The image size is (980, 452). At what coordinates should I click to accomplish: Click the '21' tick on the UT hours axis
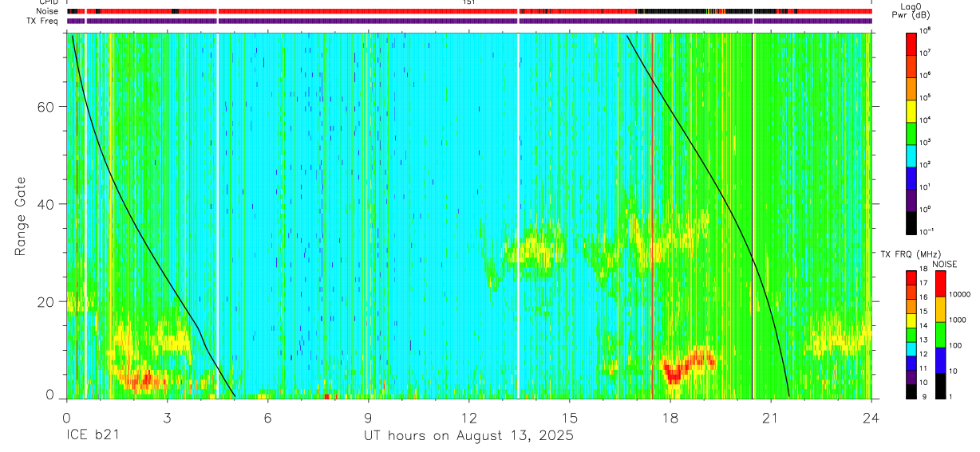771,417
